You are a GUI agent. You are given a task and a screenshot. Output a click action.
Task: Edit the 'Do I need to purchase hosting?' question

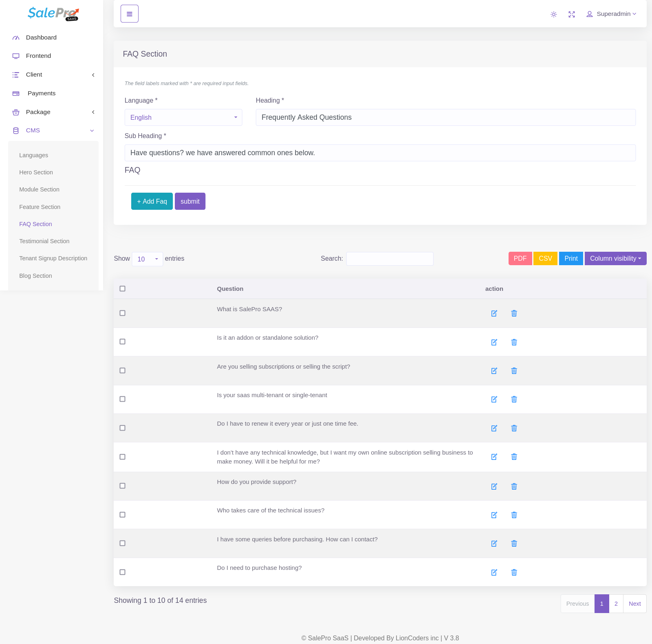click(494, 572)
